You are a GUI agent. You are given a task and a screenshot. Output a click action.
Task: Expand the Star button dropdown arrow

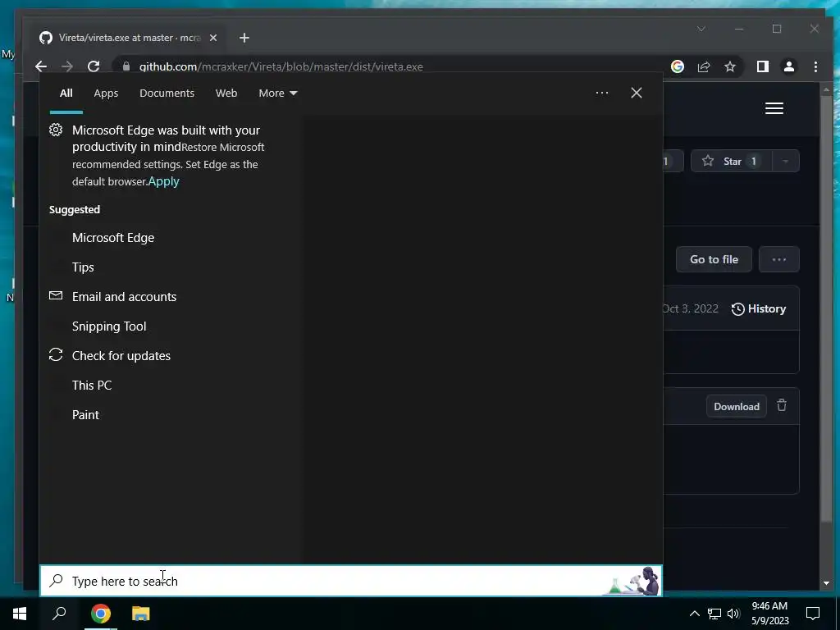pos(785,162)
